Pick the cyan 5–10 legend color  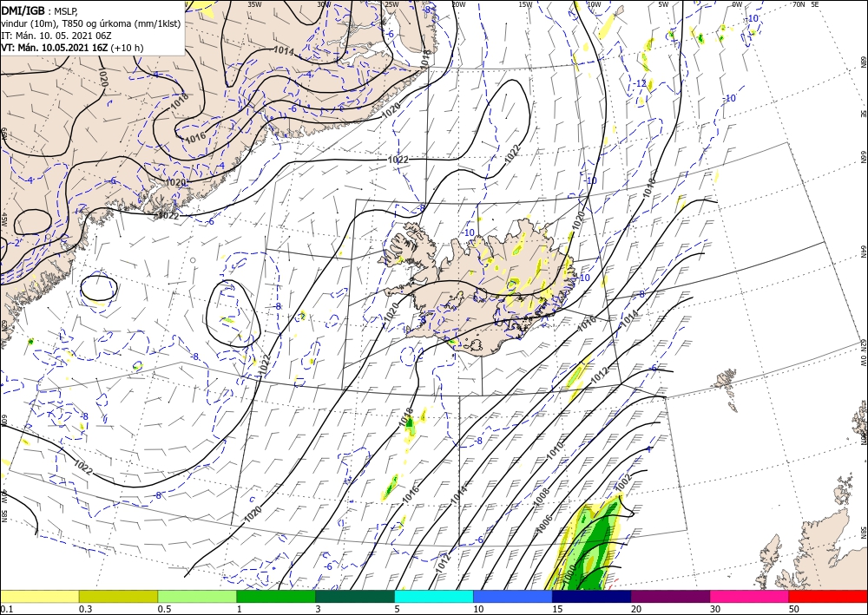[x=434, y=596]
